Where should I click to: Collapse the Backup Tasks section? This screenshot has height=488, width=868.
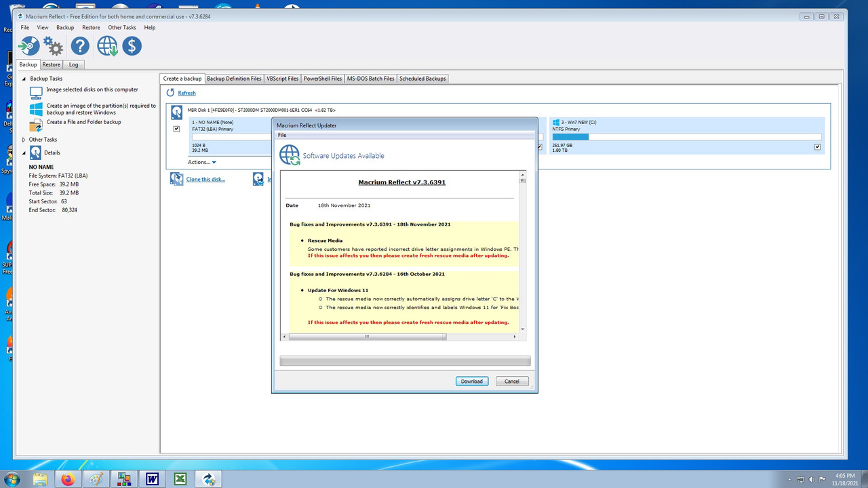pos(24,79)
